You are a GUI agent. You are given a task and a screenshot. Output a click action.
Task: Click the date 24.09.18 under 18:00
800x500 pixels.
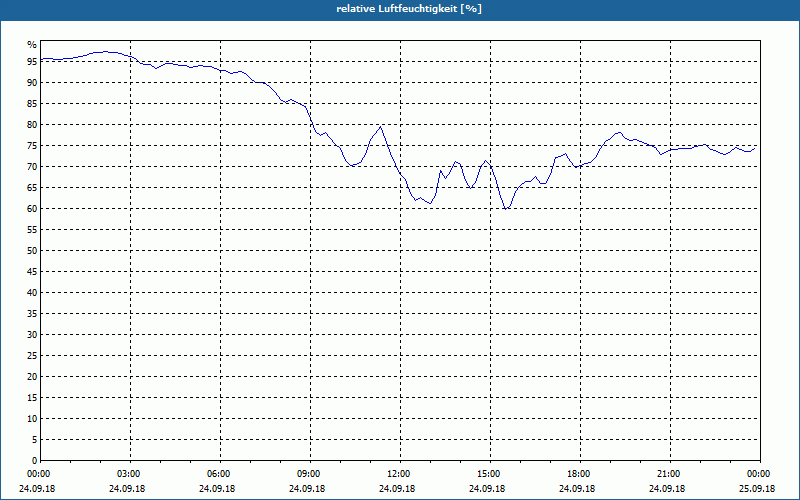pos(577,489)
